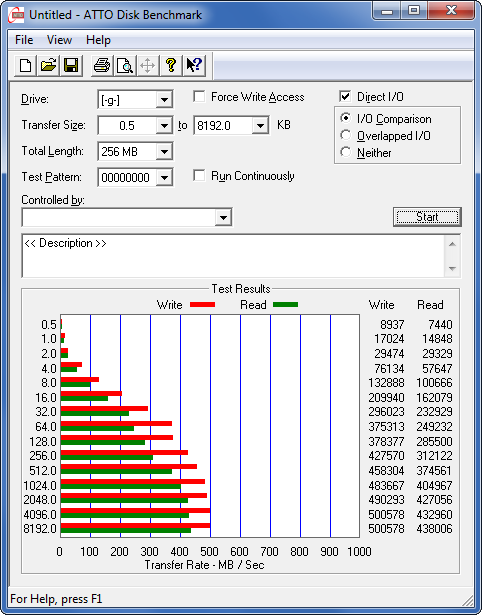
Task: Click the window resize grip corner
Action: point(467,600)
